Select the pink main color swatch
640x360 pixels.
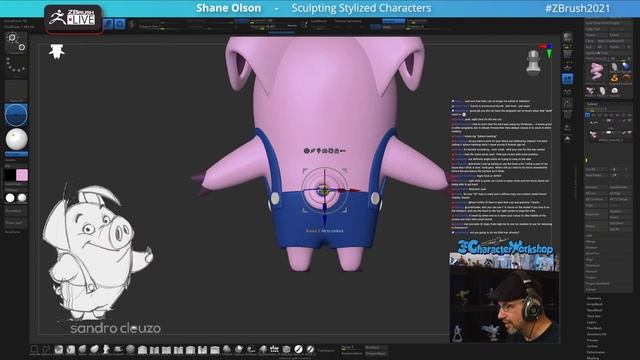tap(22, 175)
